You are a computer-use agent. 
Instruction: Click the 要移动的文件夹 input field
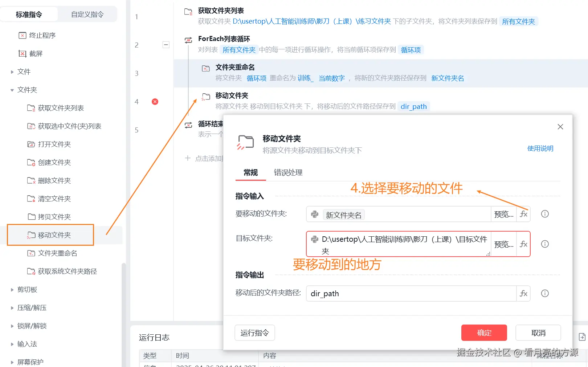point(399,214)
